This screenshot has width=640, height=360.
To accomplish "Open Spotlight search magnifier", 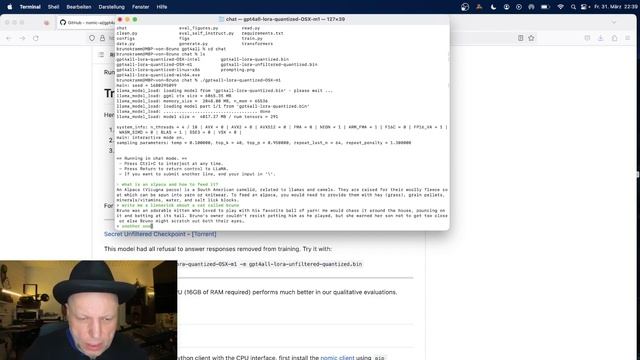I will 573,7.
